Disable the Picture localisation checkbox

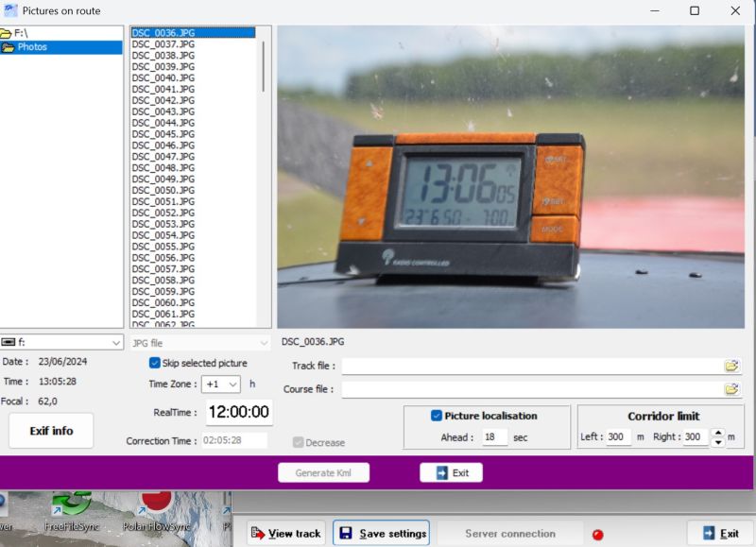[x=437, y=416]
